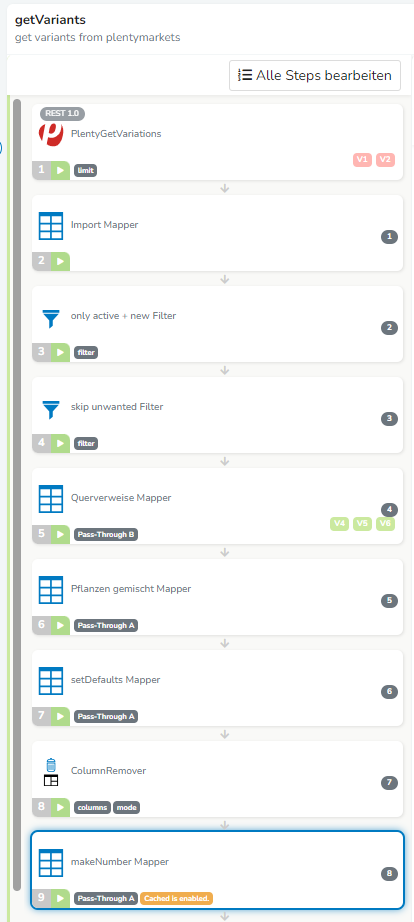Click the ColumnRemover step icon
This screenshot has height=922, width=414.
pos(51,772)
